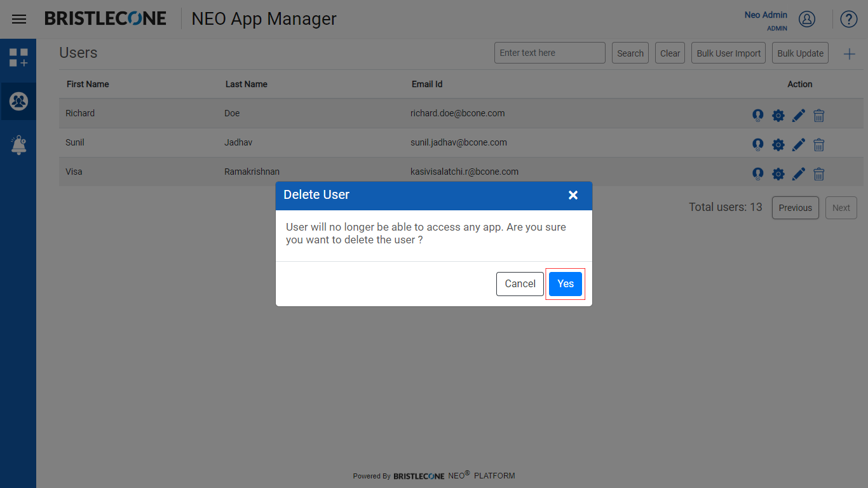Click the plus icon to add user
The height and width of the screenshot is (488, 868).
point(850,54)
